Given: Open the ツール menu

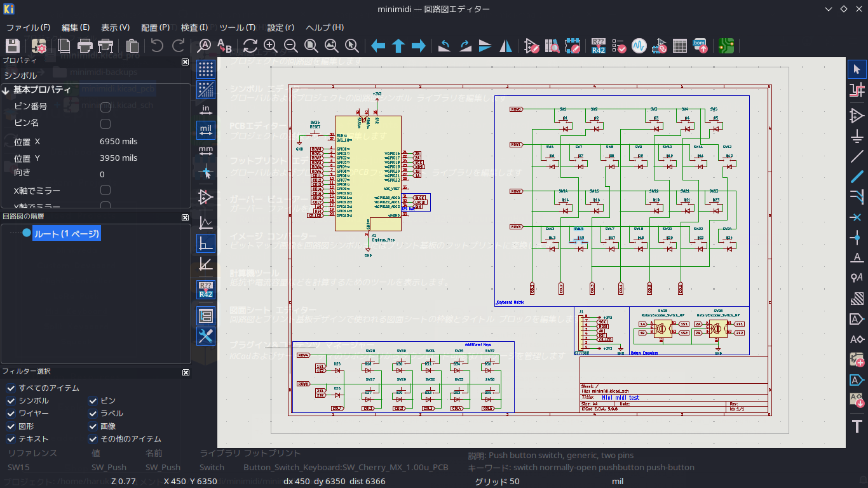Looking at the screenshot, I should tap(237, 27).
